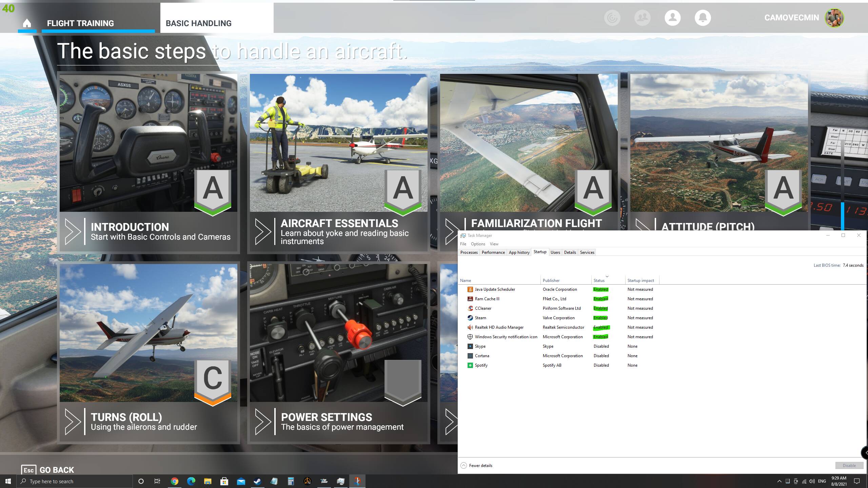The height and width of the screenshot is (488, 868).
Task: Open the multiplayer friends group icon
Action: coord(642,18)
